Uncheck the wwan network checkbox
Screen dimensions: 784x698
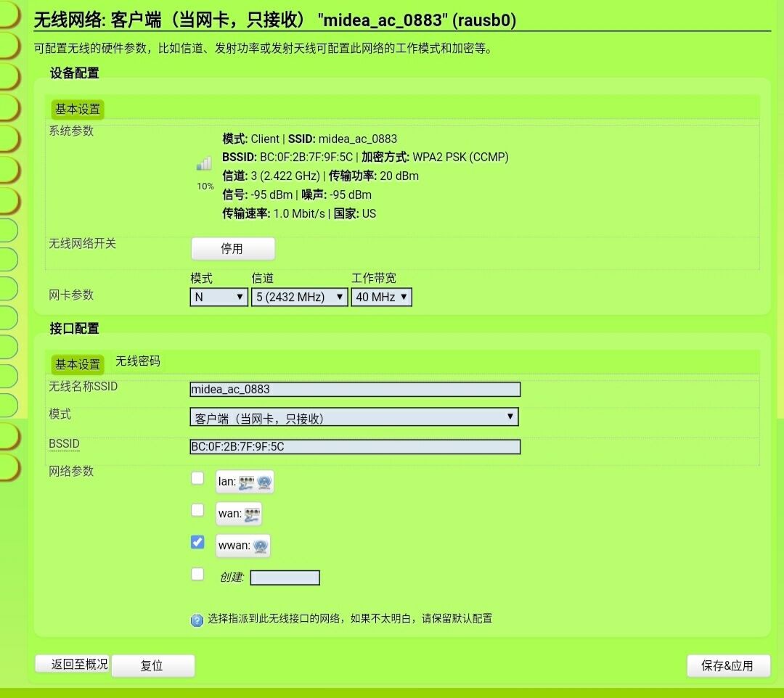[197, 542]
